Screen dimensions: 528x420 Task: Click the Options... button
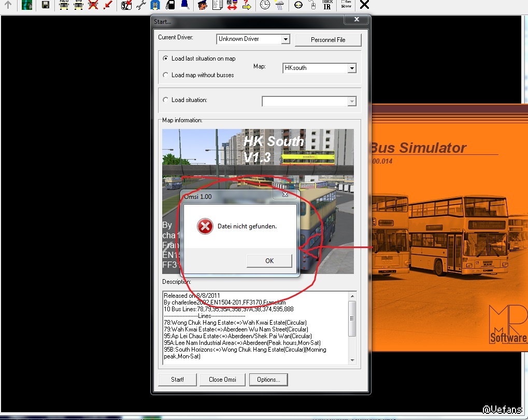point(268,380)
